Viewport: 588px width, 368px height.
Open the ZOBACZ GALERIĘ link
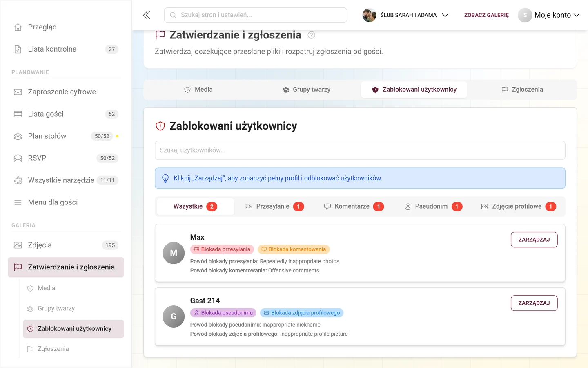click(x=486, y=15)
